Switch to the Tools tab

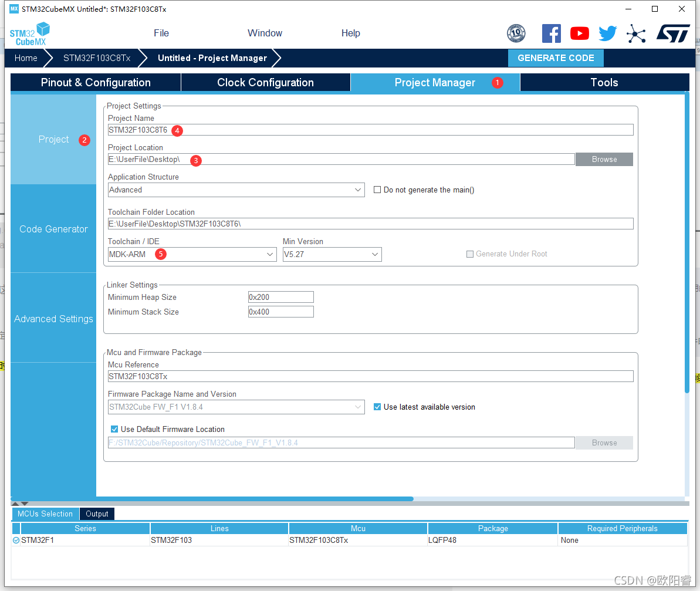(x=604, y=83)
